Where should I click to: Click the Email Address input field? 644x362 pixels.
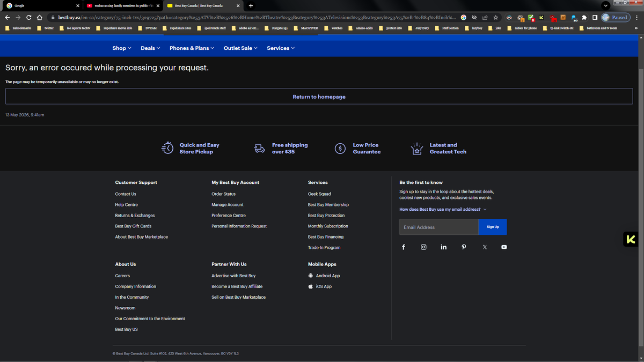coord(438,227)
